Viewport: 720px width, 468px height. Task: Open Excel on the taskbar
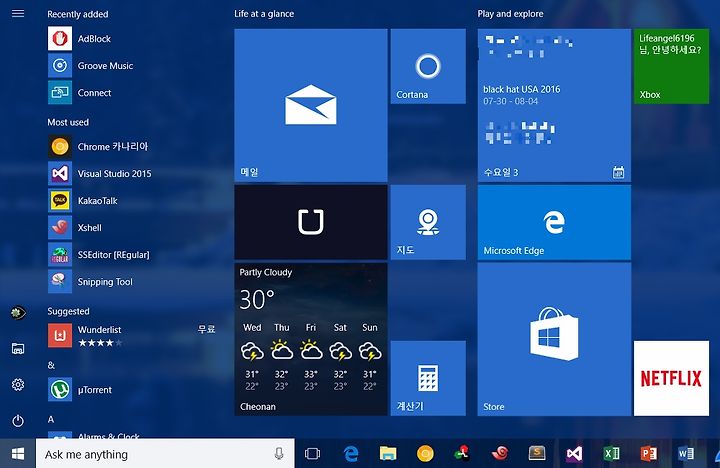click(612, 454)
